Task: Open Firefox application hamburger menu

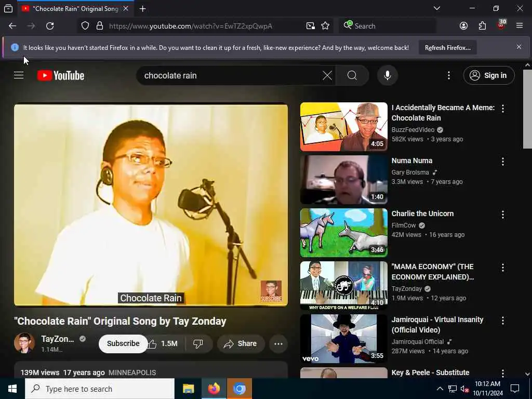Action: coord(520,26)
